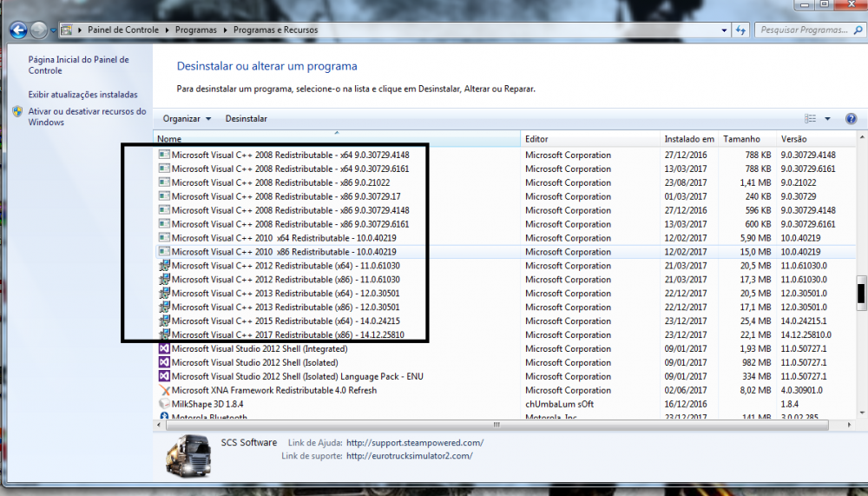The image size is (868, 496).
Task: Sort list by Editor column header
Action: point(590,138)
